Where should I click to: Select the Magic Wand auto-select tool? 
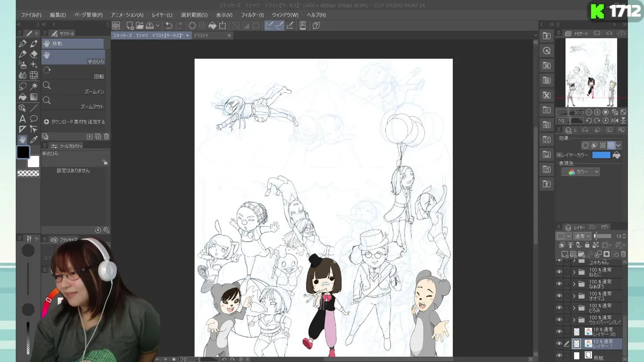pos(34,86)
